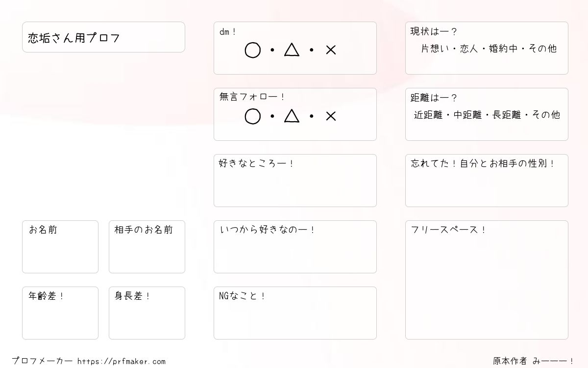Select the circle symbol under dm!
The width and height of the screenshot is (588, 368).
click(x=252, y=50)
